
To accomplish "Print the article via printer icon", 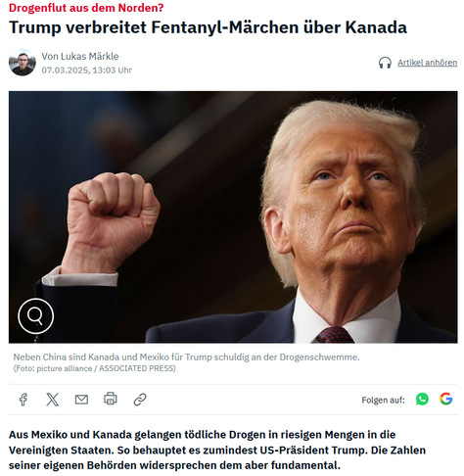I will (x=111, y=399).
